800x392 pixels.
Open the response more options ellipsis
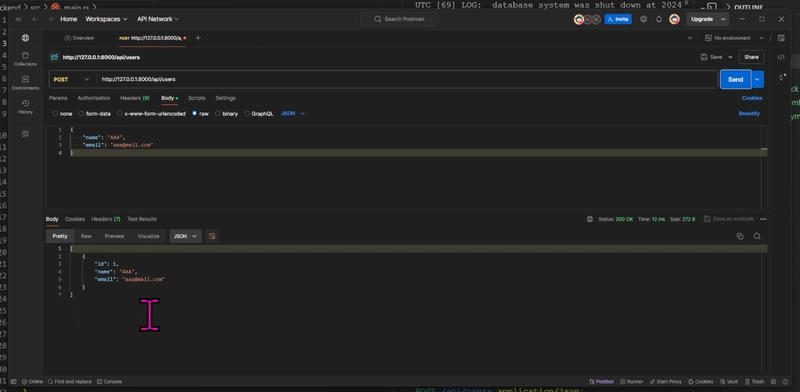click(x=763, y=219)
